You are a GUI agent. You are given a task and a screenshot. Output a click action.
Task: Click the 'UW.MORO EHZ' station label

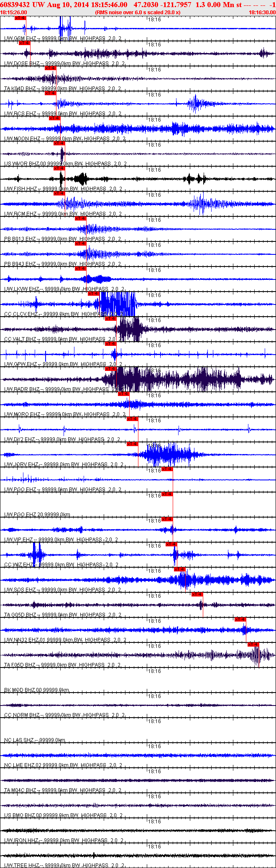23,414
